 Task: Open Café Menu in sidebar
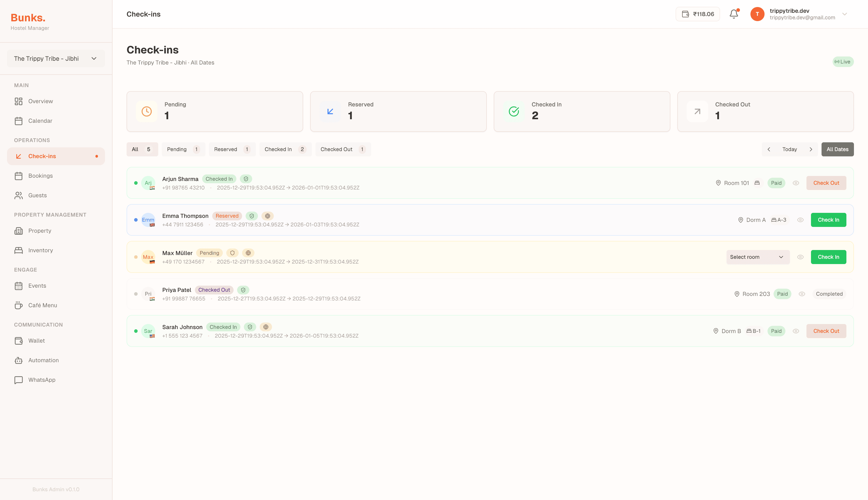(x=43, y=305)
